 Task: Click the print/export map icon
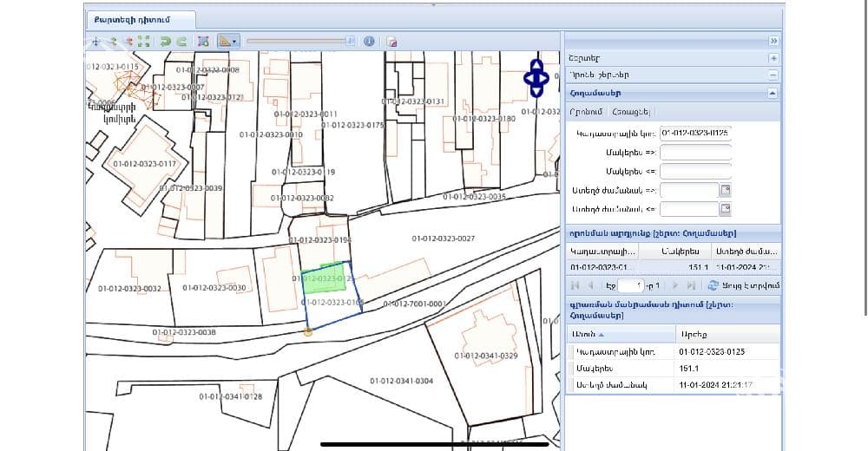coord(391,42)
